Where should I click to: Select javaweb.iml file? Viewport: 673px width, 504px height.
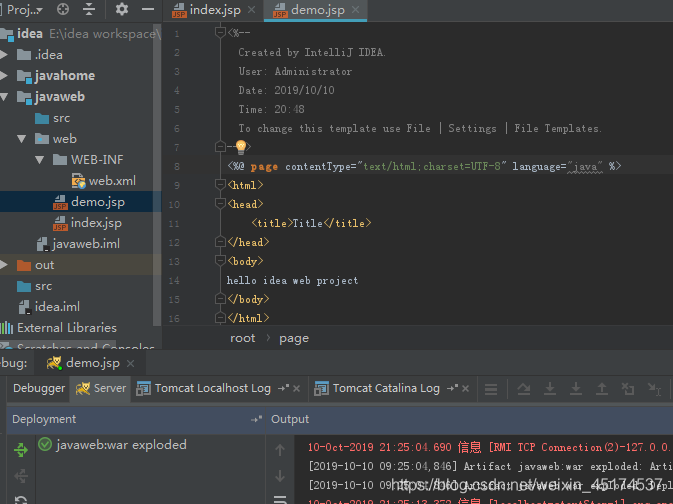point(79,244)
